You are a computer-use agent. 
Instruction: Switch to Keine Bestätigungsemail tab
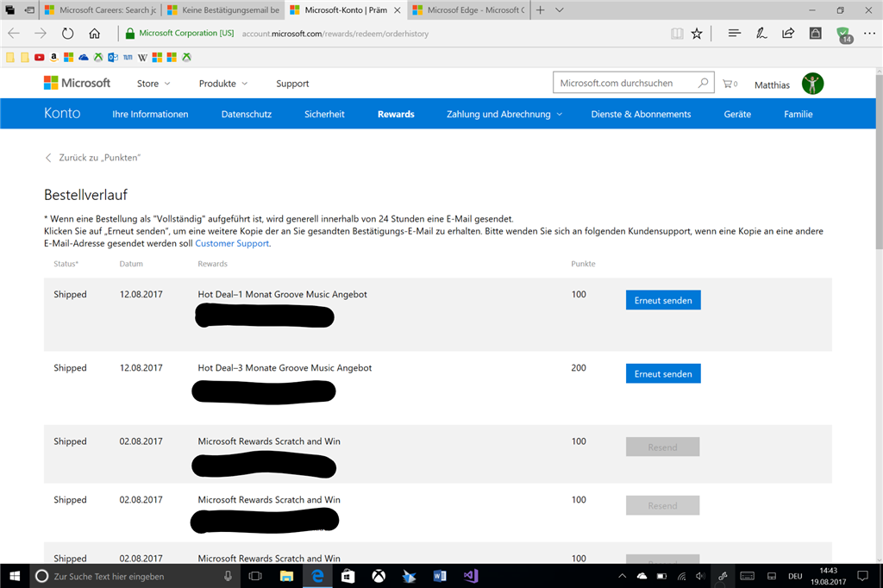tap(223, 9)
